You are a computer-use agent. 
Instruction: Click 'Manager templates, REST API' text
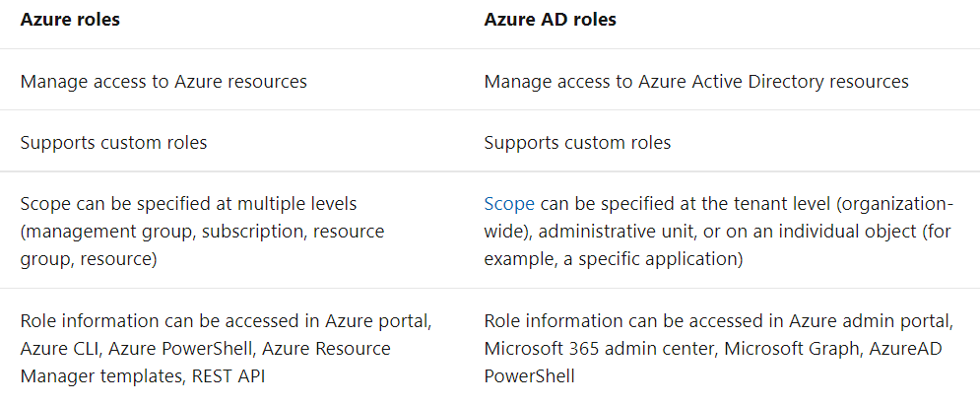tap(143, 376)
